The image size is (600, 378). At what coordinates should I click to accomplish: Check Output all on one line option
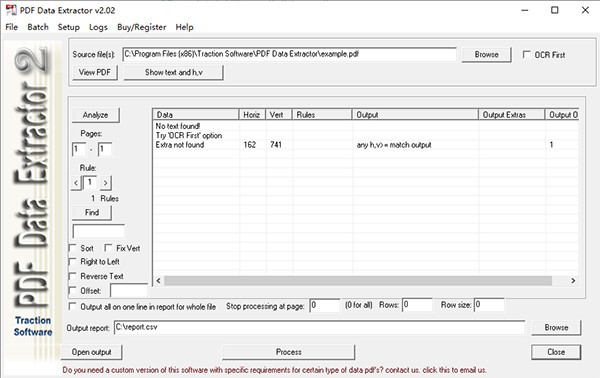(x=72, y=307)
